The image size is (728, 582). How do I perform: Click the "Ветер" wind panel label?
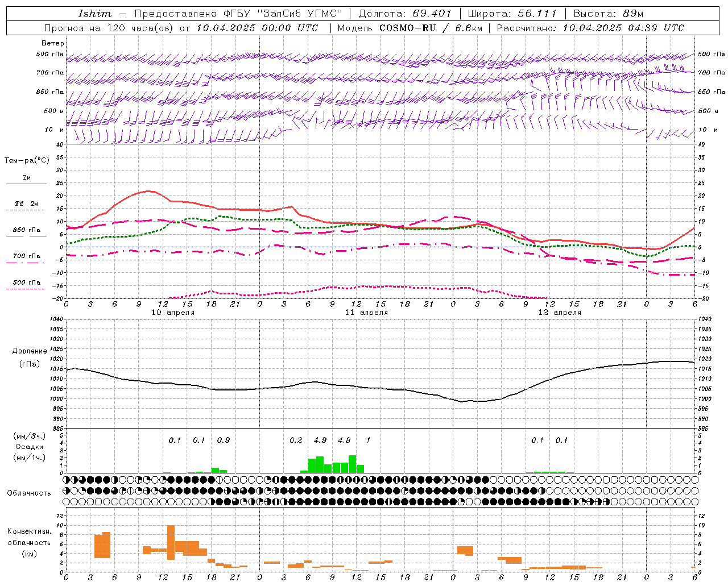(53, 43)
